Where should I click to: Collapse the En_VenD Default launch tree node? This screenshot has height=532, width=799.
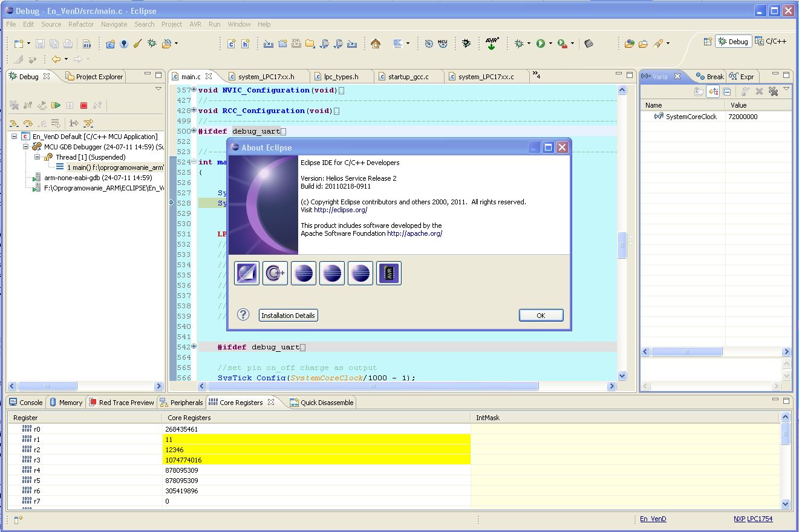tap(14, 137)
